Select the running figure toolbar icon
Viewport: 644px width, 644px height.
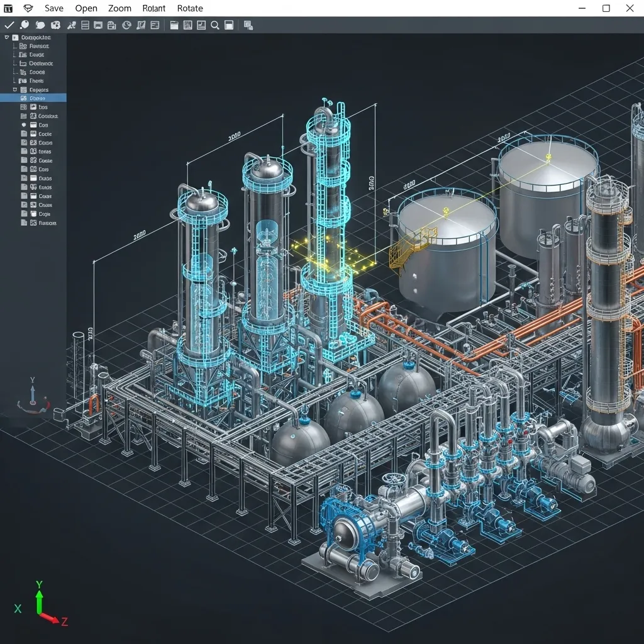72,25
